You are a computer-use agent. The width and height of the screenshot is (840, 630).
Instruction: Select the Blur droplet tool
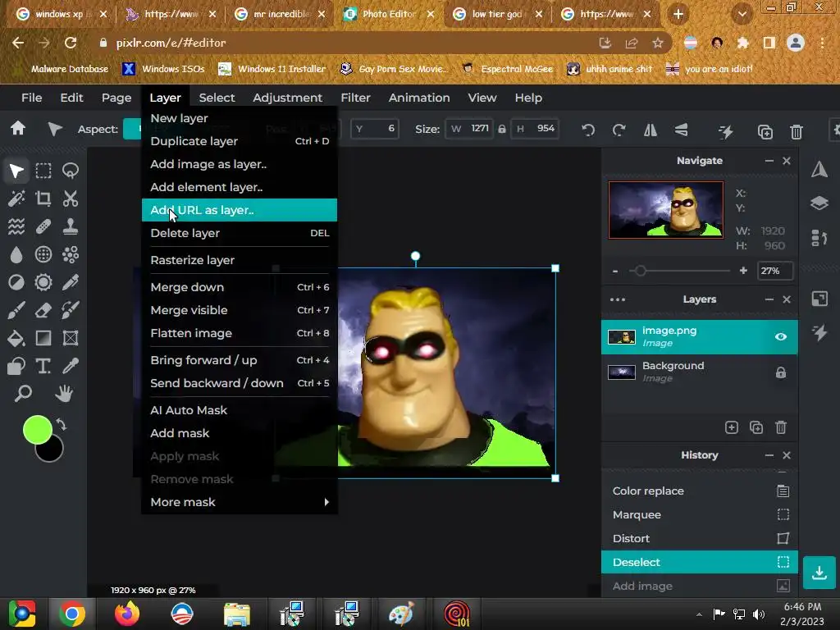[16, 254]
